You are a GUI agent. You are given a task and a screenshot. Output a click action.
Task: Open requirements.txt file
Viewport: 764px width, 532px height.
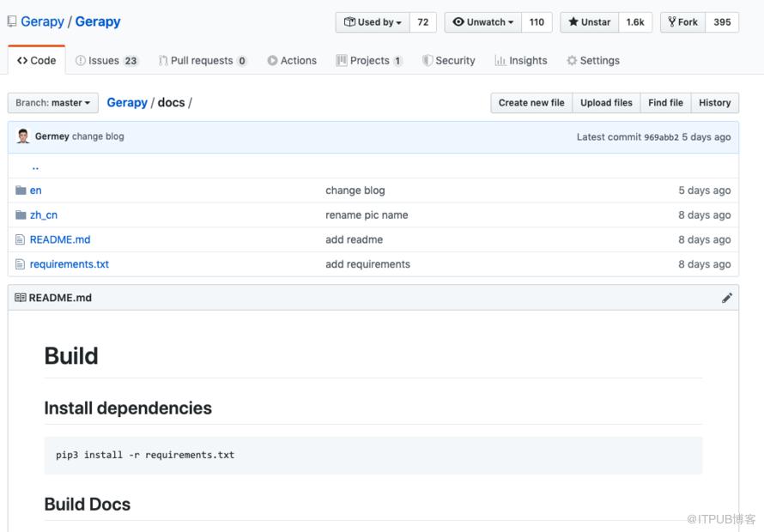point(70,264)
